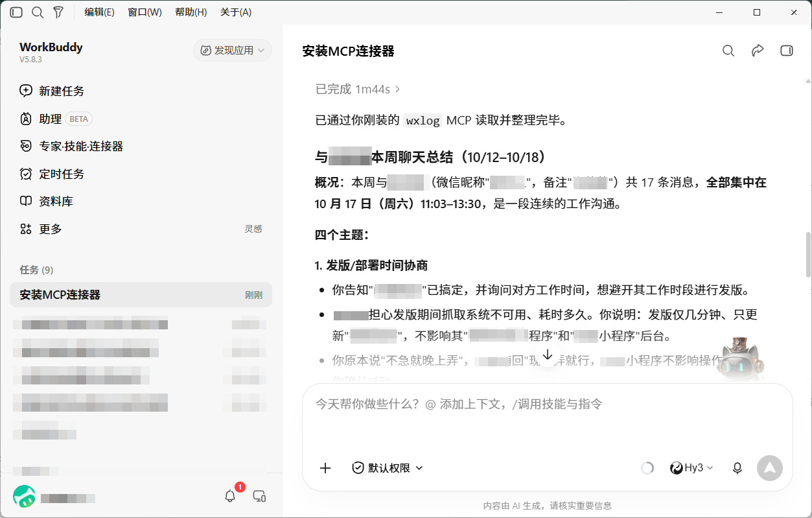Click the plus add-attachment icon
The image size is (812, 518).
325,468
